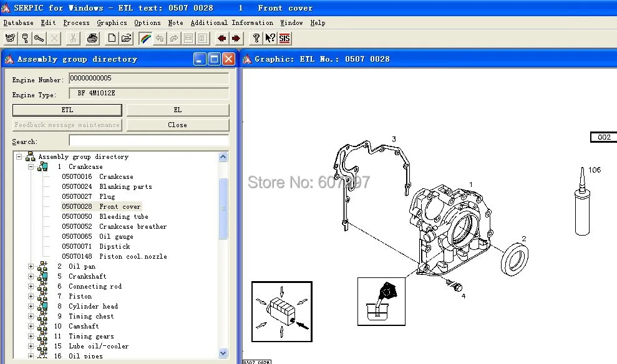
Task: Click the redo arrow icon
Action: click(x=174, y=38)
